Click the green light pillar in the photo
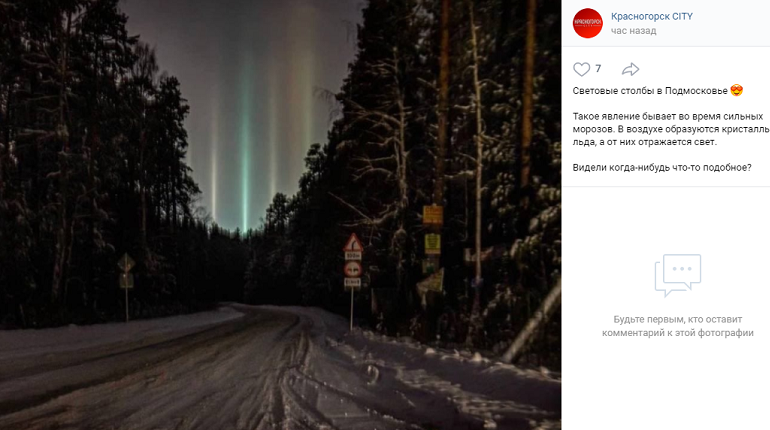This screenshot has width=770, height=430. tap(245, 147)
